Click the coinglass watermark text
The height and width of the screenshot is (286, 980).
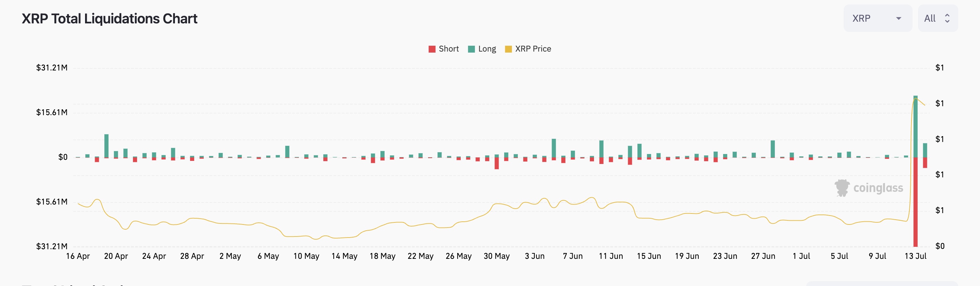tap(878, 188)
